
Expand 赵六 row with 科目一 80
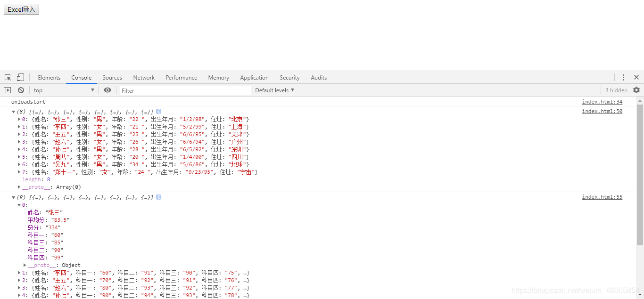(19, 288)
